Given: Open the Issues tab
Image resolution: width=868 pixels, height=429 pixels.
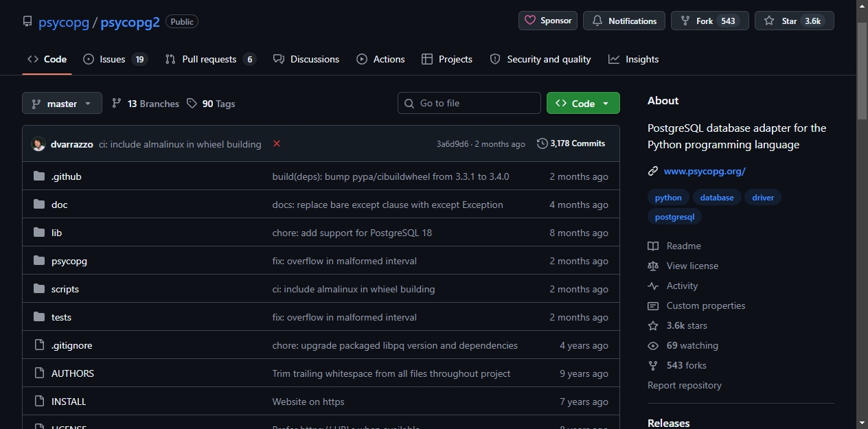Looking at the screenshot, I should [115, 59].
